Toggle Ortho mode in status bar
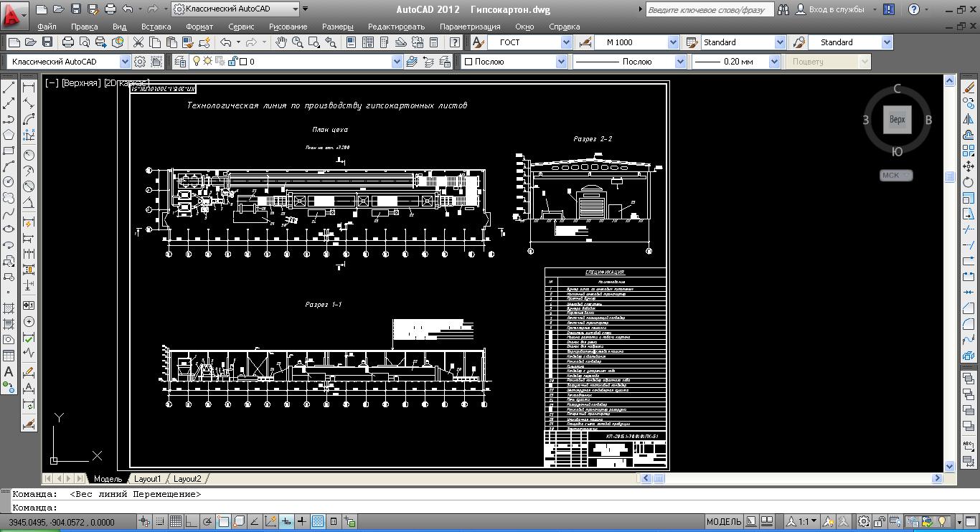The width and height of the screenshot is (980, 532). pos(191,522)
